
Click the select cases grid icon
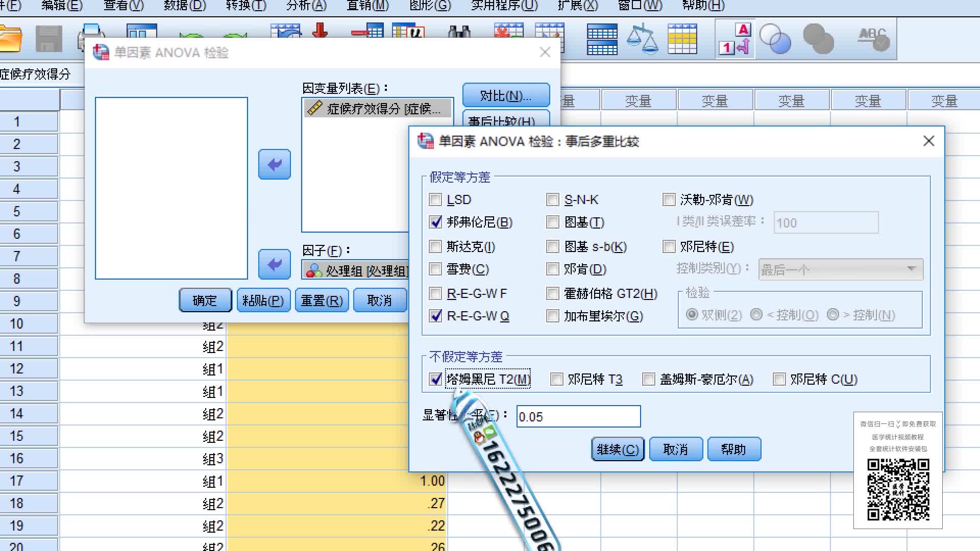pos(682,40)
